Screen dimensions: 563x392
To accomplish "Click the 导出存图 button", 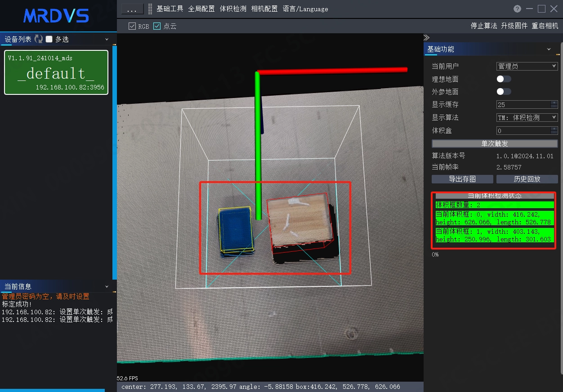I will (x=462, y=179).
